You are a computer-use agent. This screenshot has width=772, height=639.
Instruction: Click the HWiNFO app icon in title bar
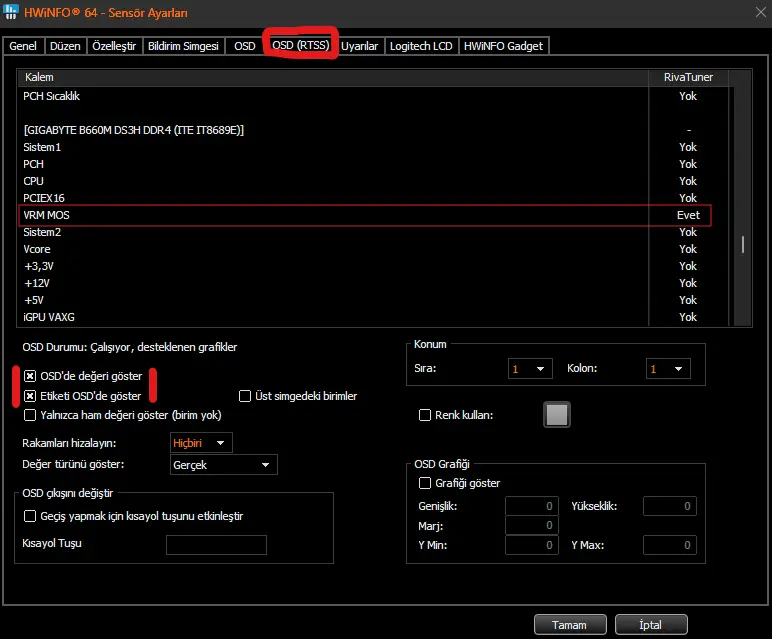10,12
